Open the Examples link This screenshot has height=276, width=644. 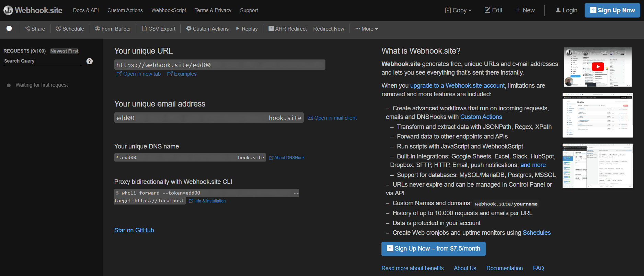click(182, 74)
